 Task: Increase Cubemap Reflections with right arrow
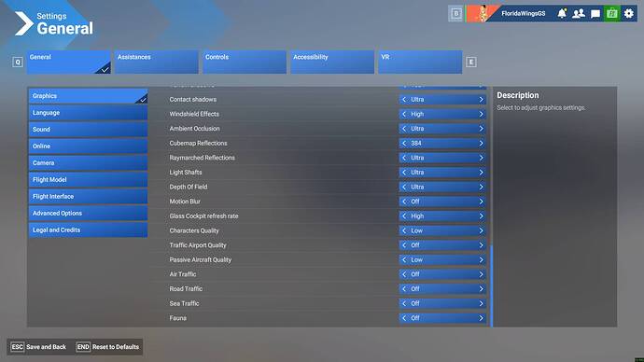(x=481, y=144)
